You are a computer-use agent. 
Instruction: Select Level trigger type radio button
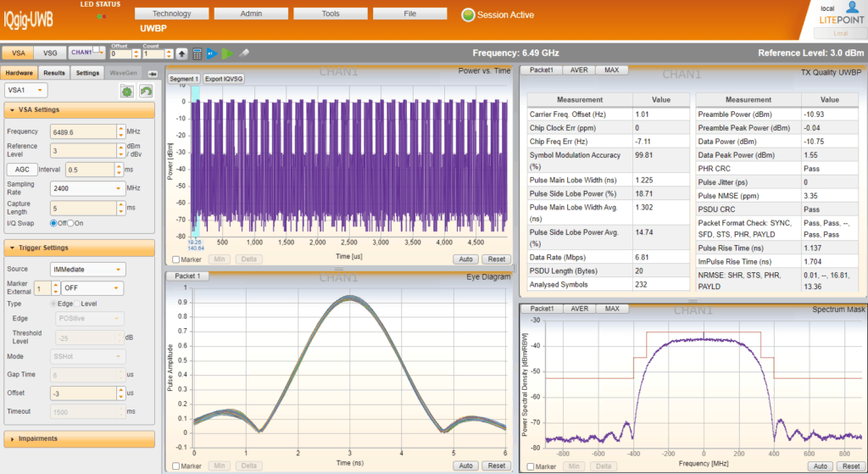77,304
